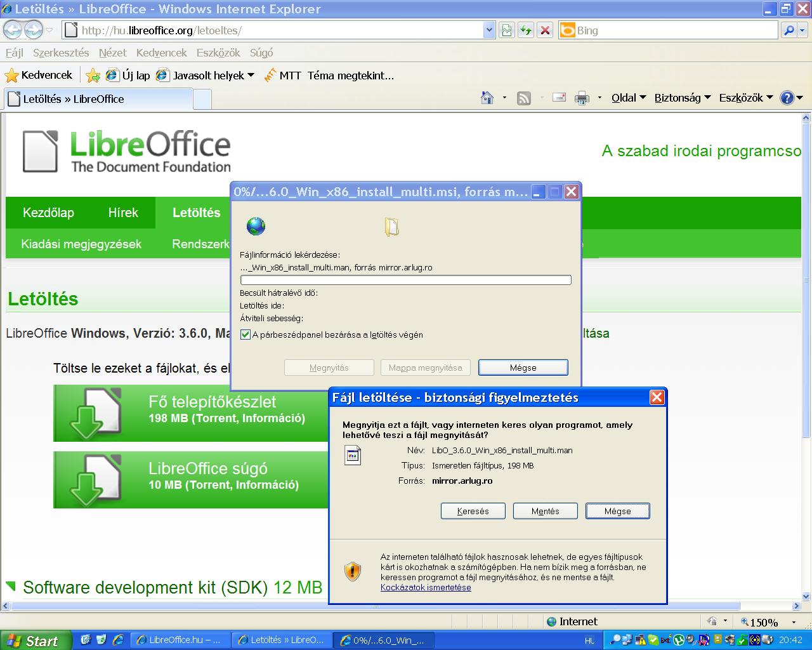The height and width of the screenshot is (650, 812).
Task: Click the Refresh page icon
Action: click(525, 30)
